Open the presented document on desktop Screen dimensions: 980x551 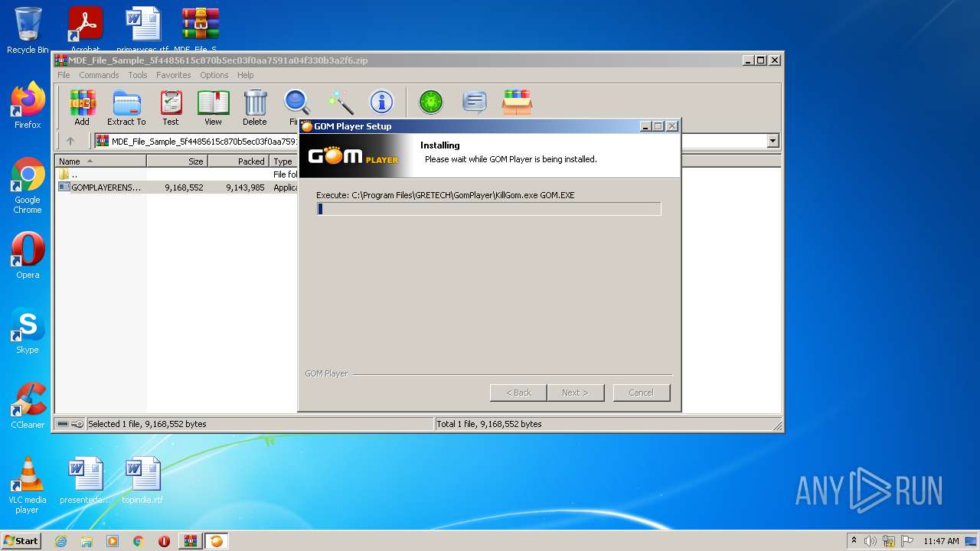click(85, 481)
